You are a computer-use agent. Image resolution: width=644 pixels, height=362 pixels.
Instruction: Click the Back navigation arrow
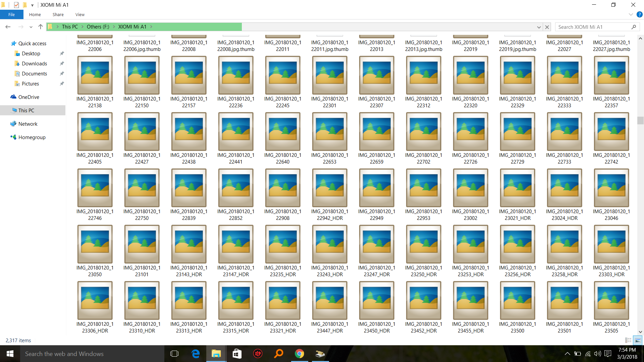(x=8, y=27)
